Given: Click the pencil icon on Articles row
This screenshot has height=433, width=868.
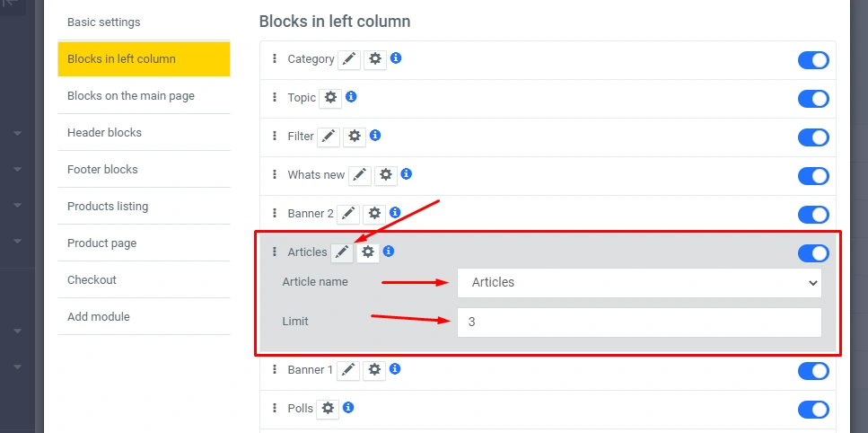Looking at the screenshot, I should tap(342, 252).
